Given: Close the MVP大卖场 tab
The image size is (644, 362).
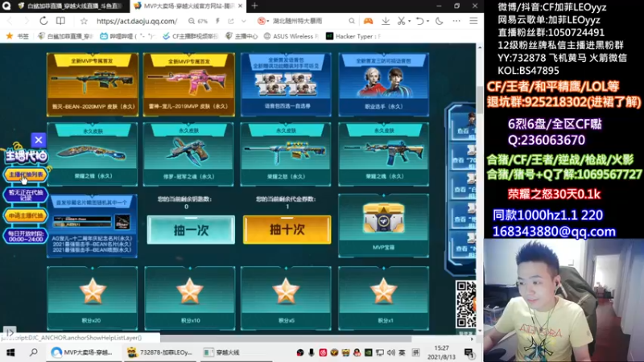Looking at the screenshot, I should (240, 6).
